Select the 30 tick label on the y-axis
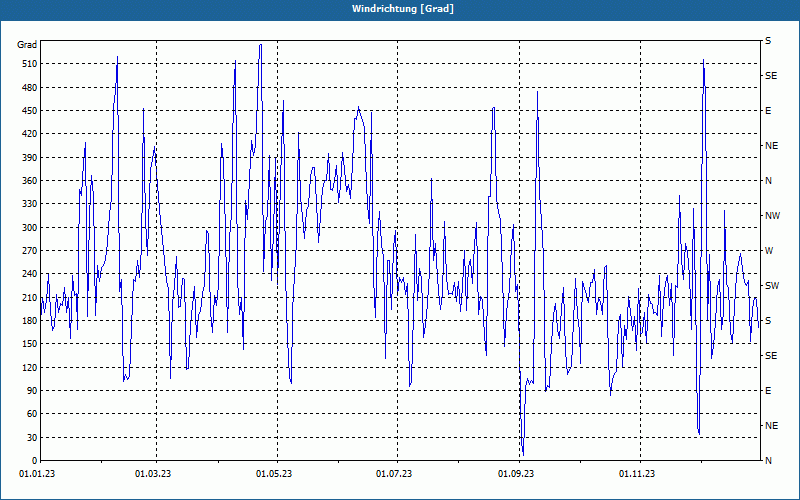The image size is (800, 500). click(x=32, y=437)
